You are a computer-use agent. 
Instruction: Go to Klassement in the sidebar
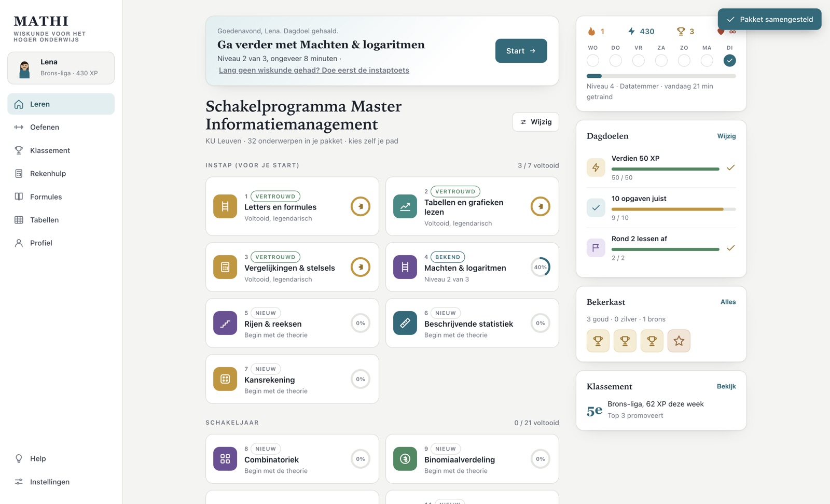(x=61, y=150)
